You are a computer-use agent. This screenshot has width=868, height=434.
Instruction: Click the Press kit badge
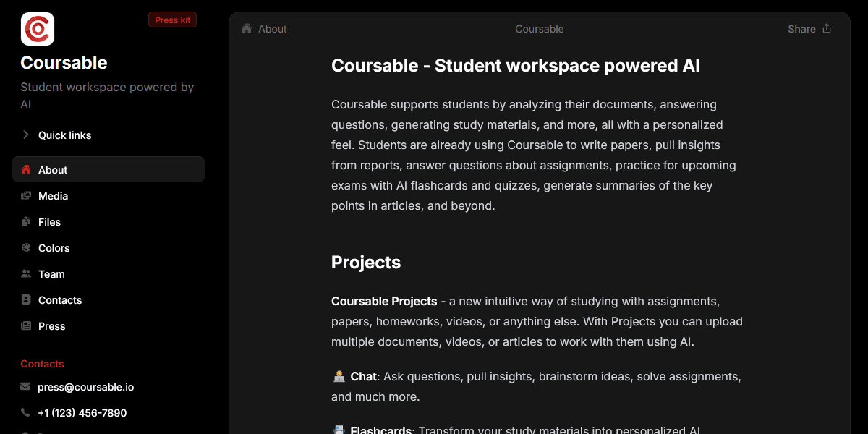tap(172, 20)
